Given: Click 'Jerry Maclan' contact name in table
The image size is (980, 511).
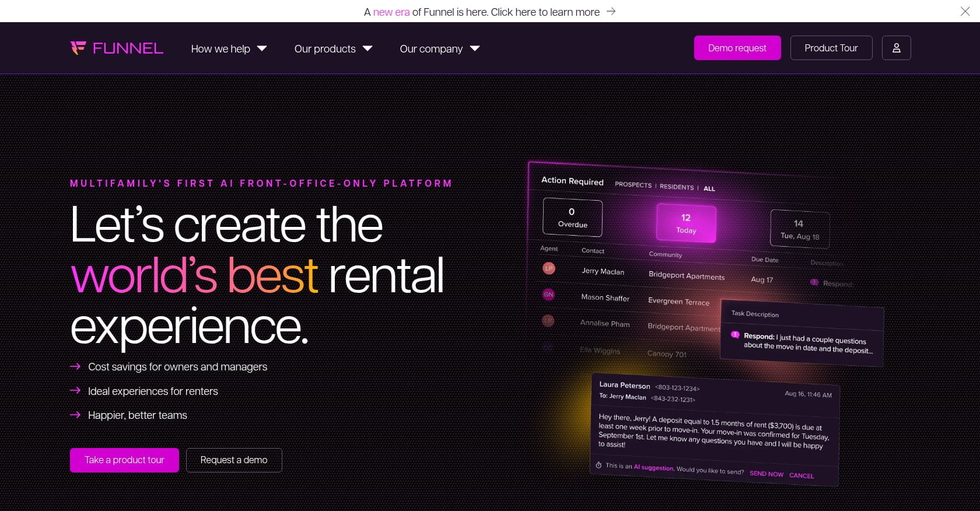Looking at the screenshot, I should pos(603,271).
